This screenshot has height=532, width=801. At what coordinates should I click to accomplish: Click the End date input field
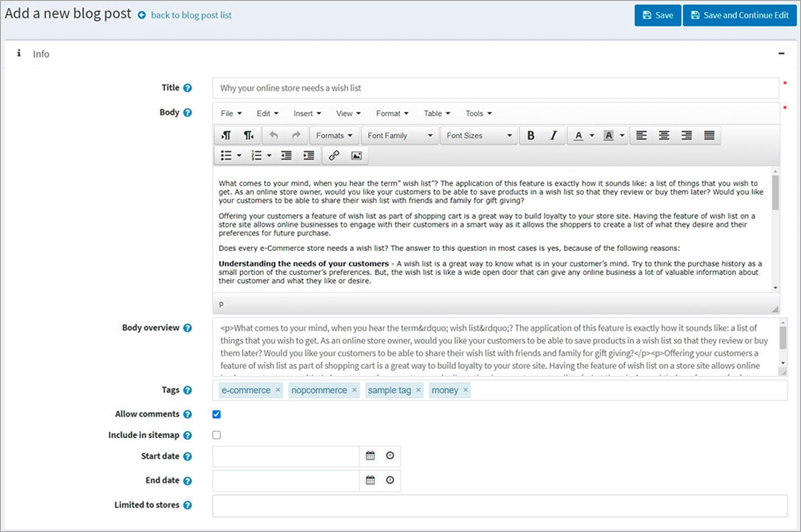pos(286,480)
